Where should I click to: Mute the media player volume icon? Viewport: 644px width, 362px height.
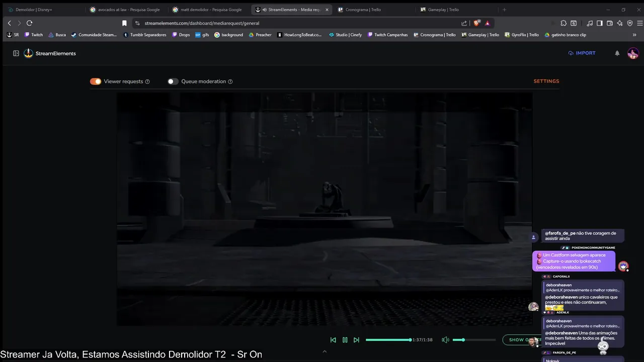pos(445,340)
